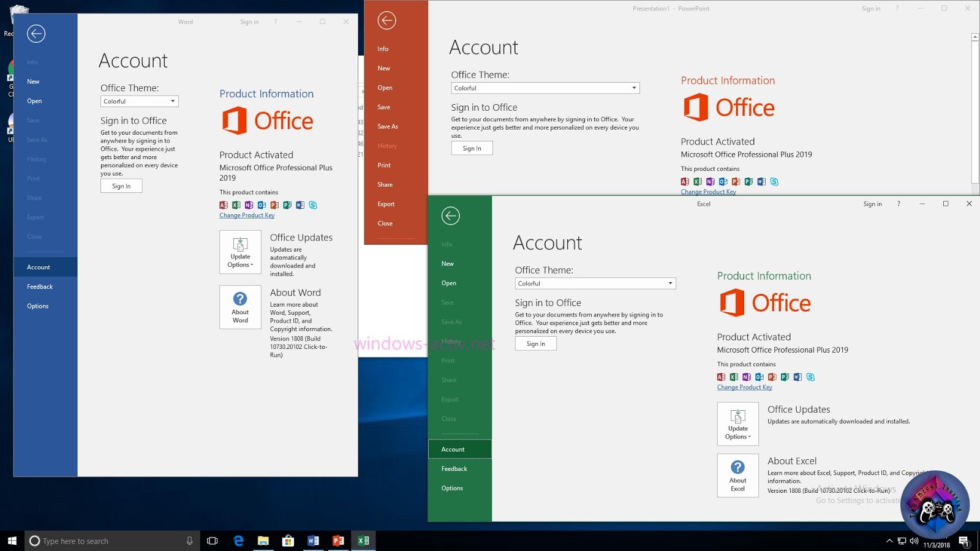Image resolution: width=980 pixels, height=551 pixels.
Task: Open Word's Update Options menu
Action: tap(240, 252)
